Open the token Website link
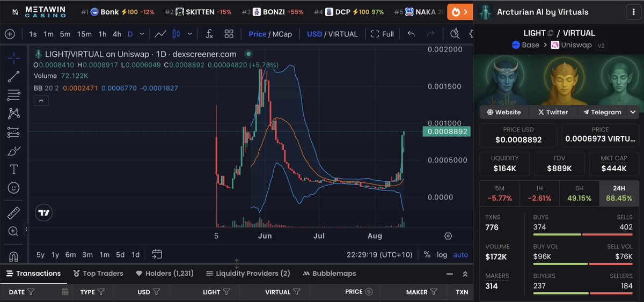644x302 pixels. point(504,112)
